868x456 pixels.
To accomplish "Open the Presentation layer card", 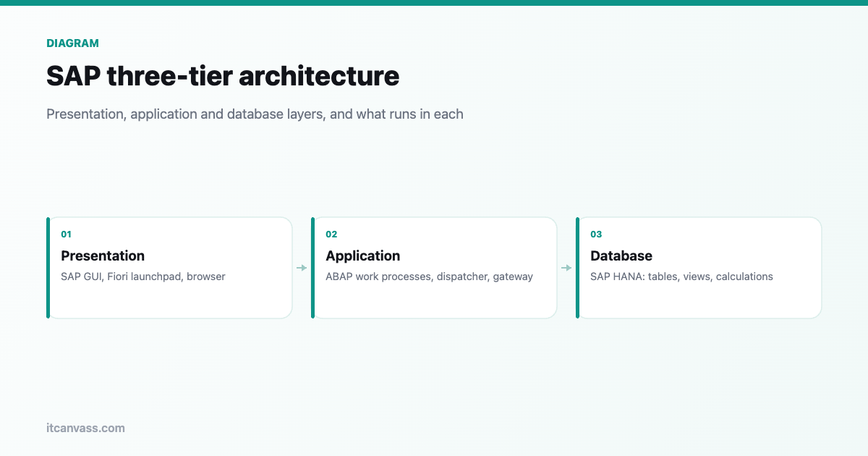I will (x=169, y=268).
